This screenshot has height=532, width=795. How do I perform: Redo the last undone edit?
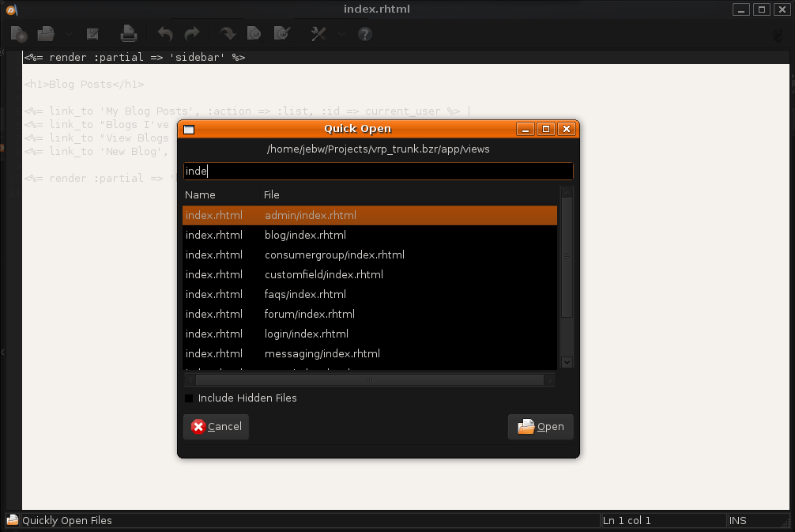pos(192,34)
